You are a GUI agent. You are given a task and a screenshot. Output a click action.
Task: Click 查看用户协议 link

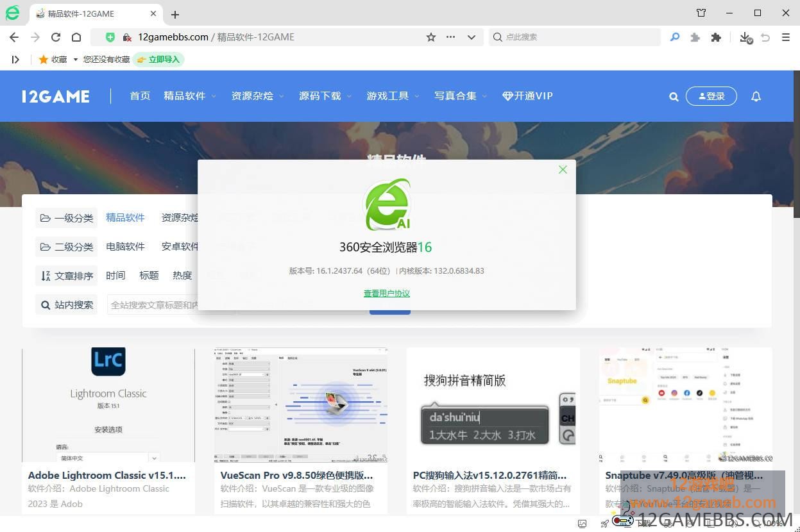click(387, 294)
